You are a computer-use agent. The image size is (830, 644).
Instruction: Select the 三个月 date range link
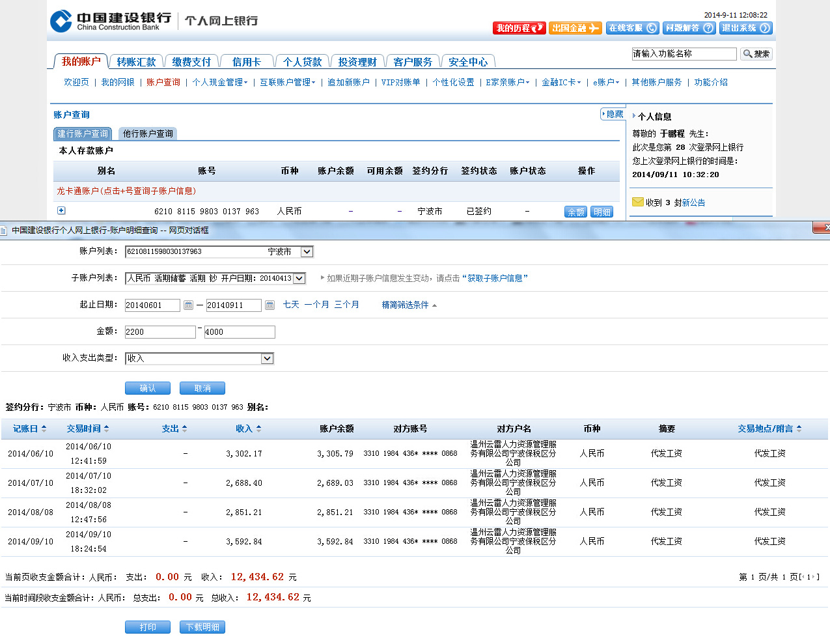point(346,305)
